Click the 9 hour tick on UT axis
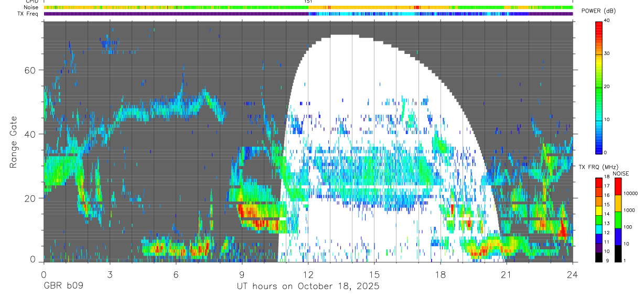Viewport: 644px width, 297px height. [x=242, y=274]
